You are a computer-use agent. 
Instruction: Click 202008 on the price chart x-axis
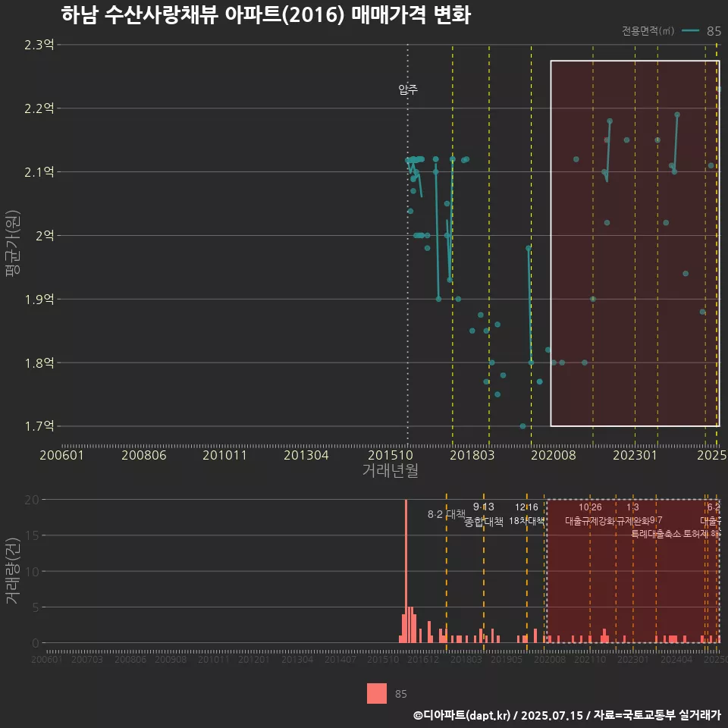554,455
